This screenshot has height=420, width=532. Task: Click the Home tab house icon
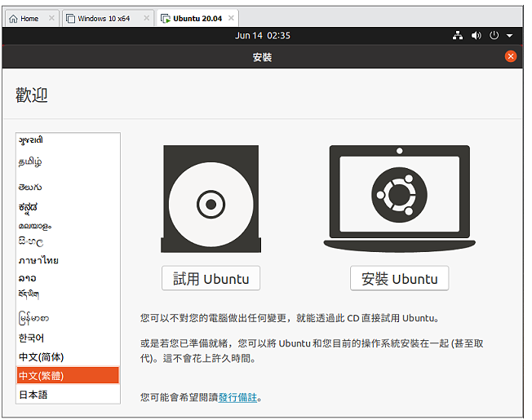13,19
